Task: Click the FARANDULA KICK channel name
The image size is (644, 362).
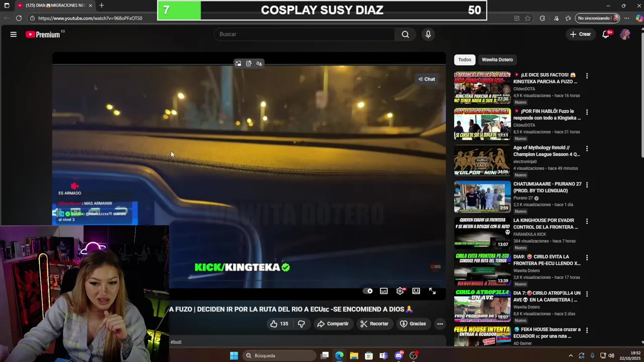Action: point(530,234)
